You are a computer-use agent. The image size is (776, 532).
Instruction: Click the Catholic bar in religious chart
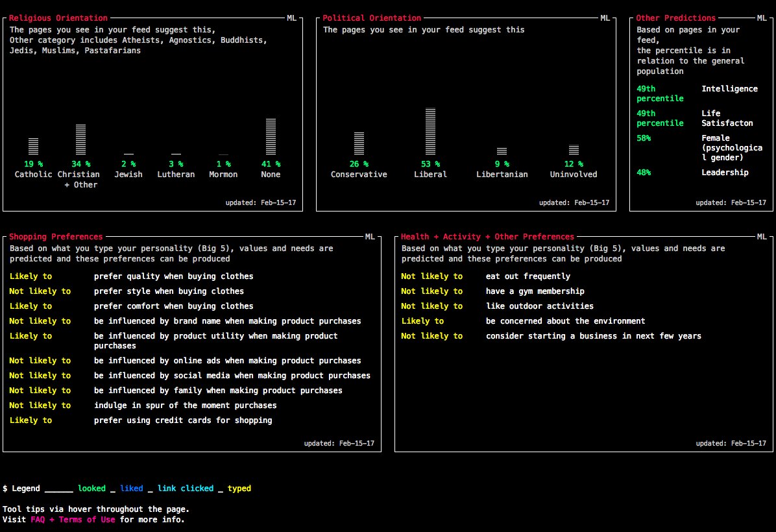point(33,146)
